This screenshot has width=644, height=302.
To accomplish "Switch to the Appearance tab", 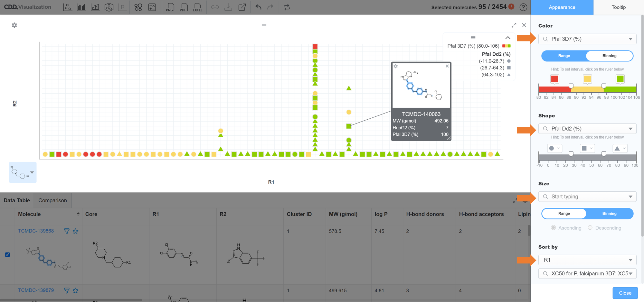I will click(562, 7).
